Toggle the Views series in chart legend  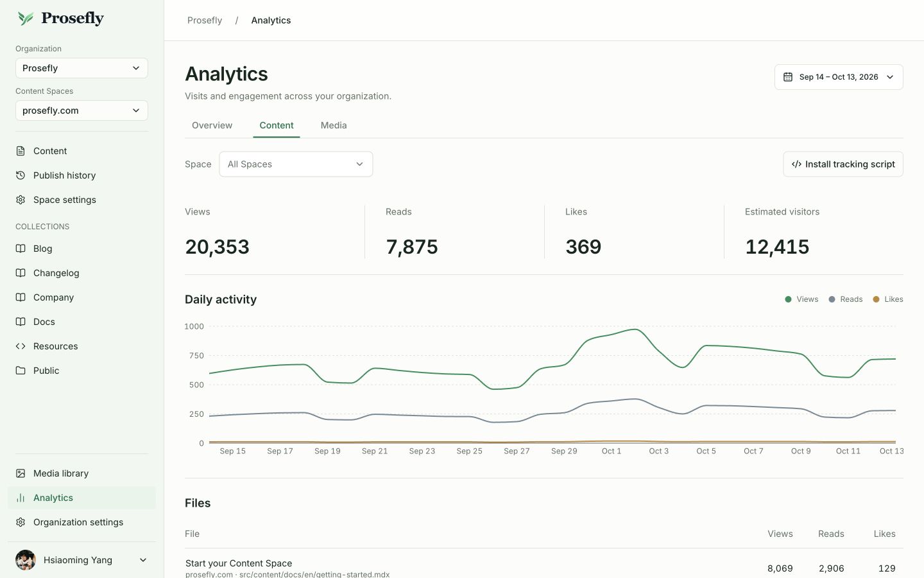(801, 299)
